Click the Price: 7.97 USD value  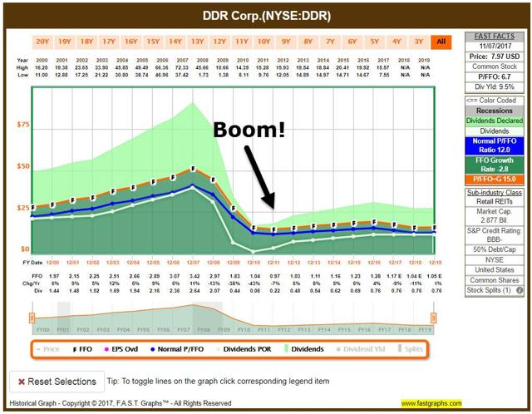pos(495,57)
